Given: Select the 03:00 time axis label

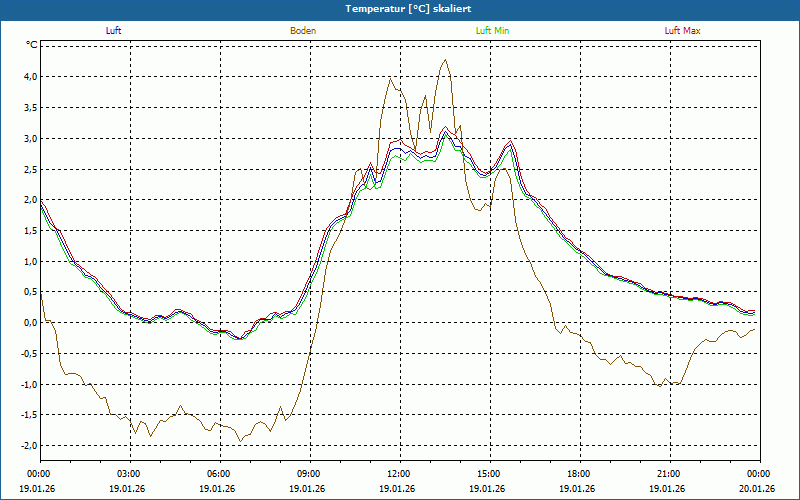Looking at the screenshot, I should [129, 474].
